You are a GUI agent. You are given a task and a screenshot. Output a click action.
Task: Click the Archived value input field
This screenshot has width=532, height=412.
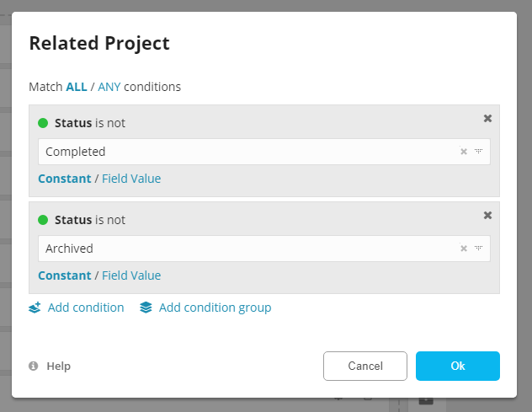(244, 249)
